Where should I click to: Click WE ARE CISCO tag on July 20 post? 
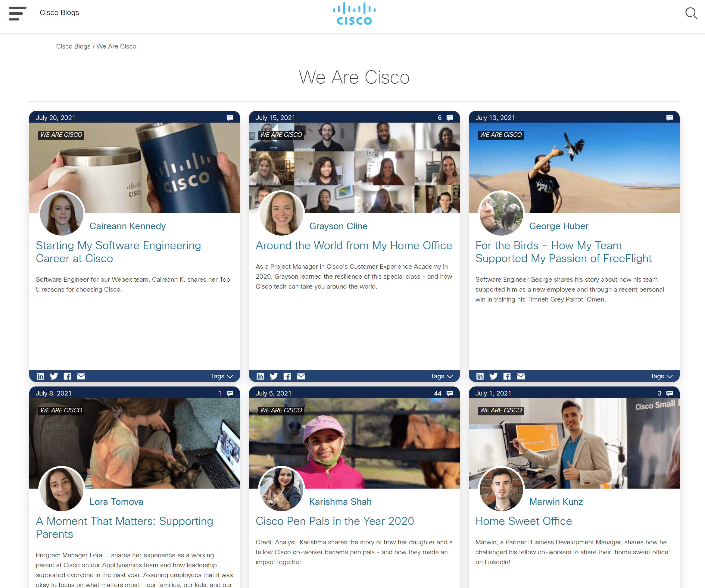click(61, 135)
